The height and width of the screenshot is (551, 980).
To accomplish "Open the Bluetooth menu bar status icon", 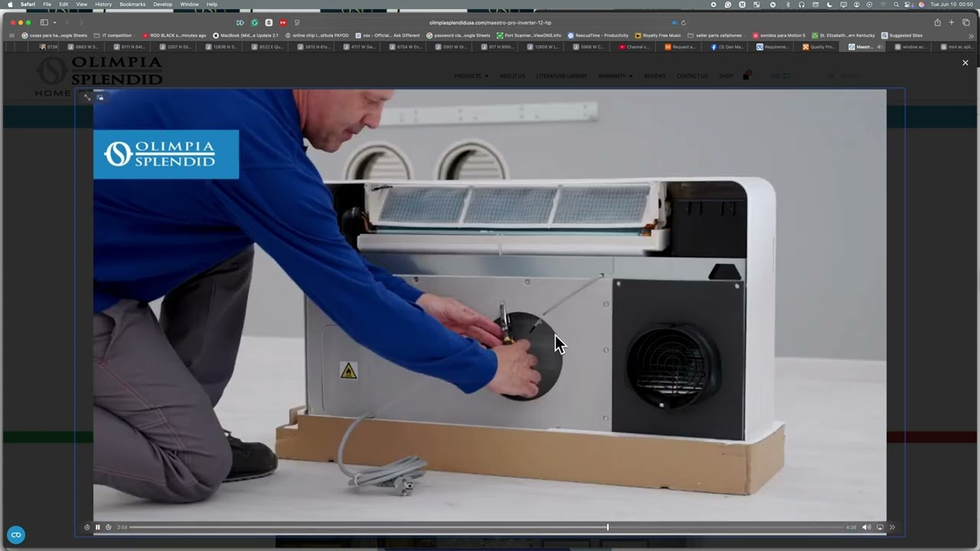I will (x=788, y=5).
